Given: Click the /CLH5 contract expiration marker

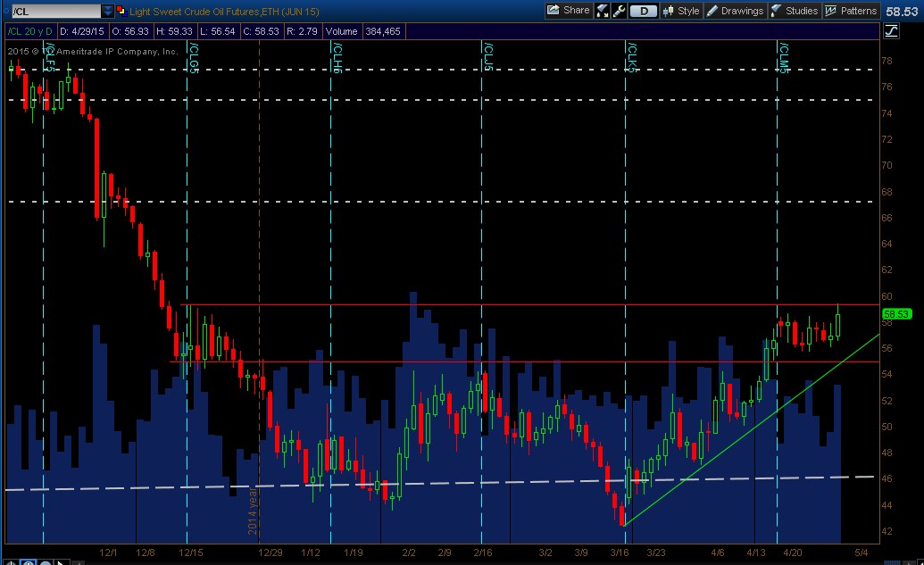Looking at the screenshot, I should coord(337,57).
